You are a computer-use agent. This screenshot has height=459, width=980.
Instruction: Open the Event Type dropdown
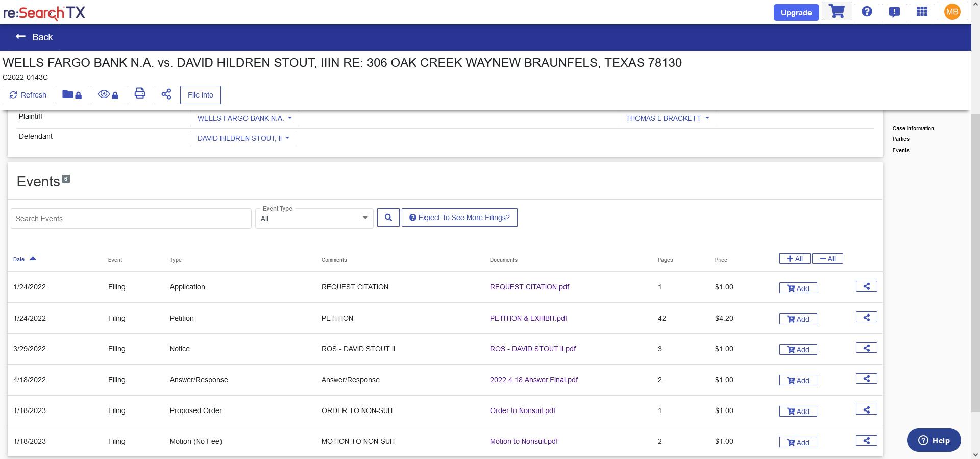coord(314,219)
